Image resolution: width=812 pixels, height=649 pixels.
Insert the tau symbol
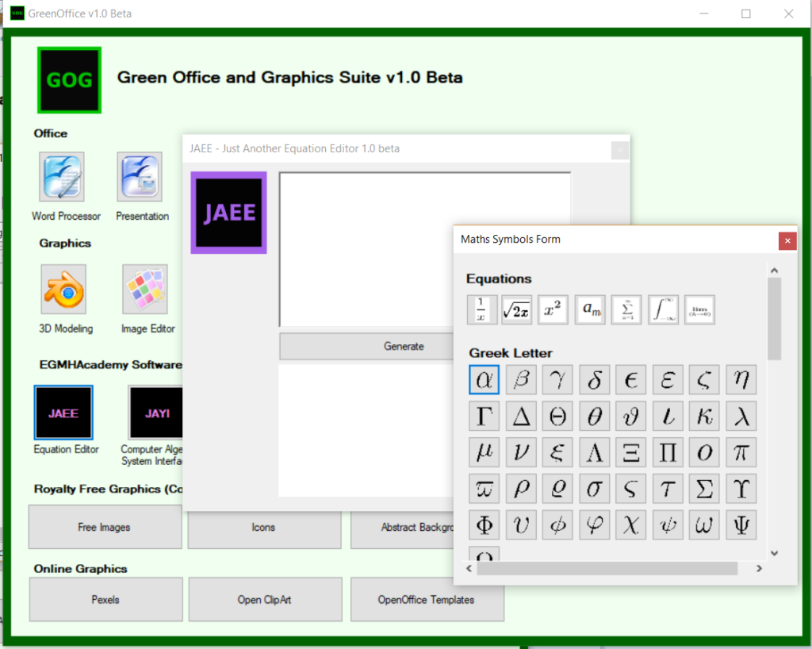pyautogui.click(x=668, y=489)
